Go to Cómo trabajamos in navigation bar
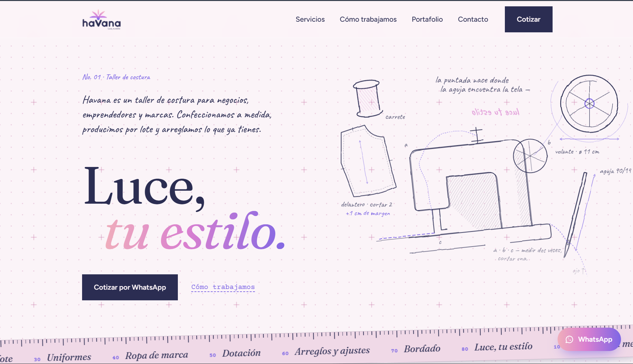This screenshot has height=364, width=633. point(368,19)
